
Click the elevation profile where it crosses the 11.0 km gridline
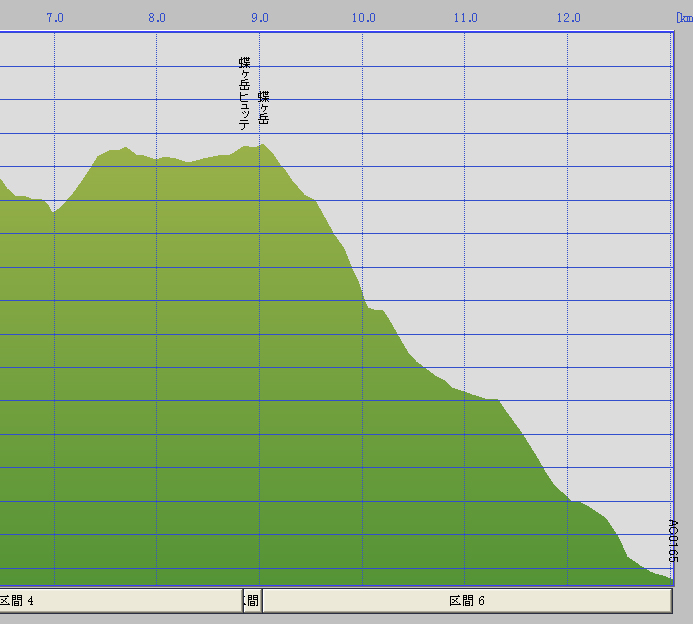point(465,391)
